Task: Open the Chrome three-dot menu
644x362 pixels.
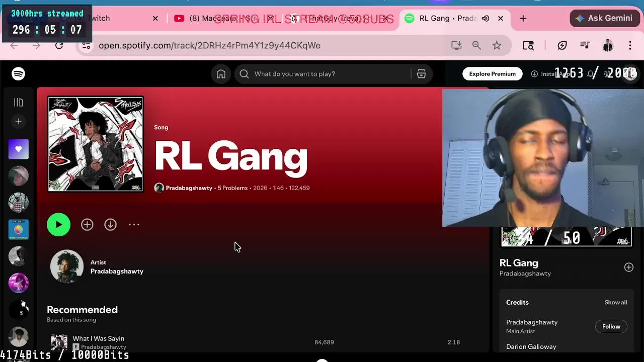Action: coord(630,46)
